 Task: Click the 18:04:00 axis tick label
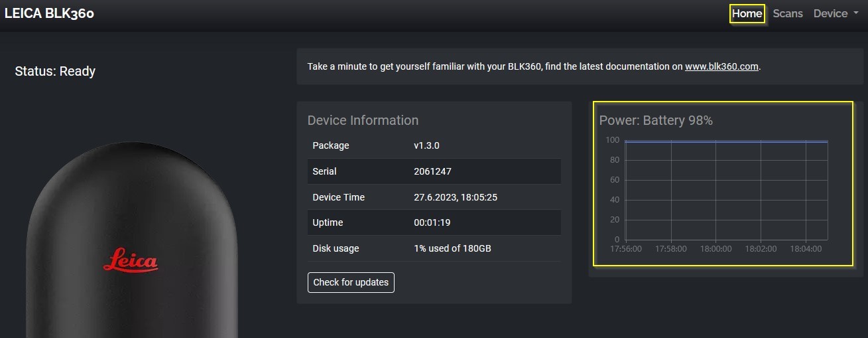pos(806,249)
